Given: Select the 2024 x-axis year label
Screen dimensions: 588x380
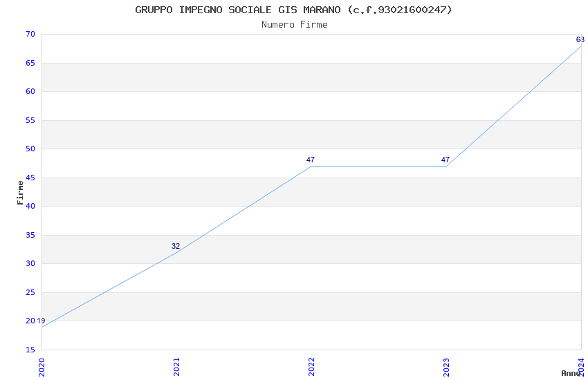Looking at the screenshot, I should (581, 367).
